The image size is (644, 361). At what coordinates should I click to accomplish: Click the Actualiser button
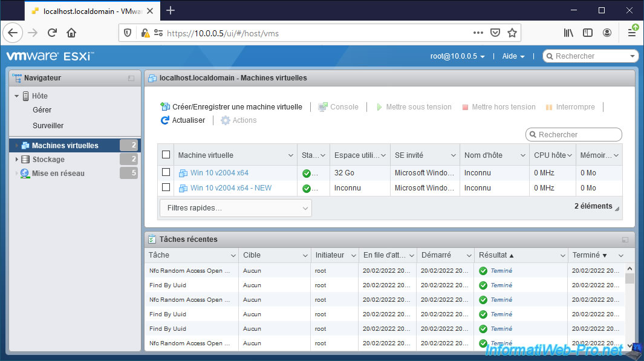183,120
